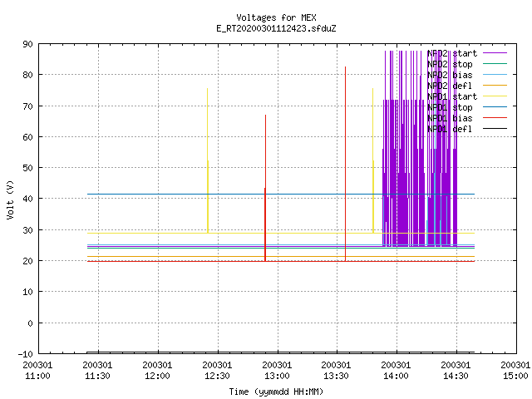The height and width of the screenshot is (399, 532).
Task: Click the y-axis tick value 70
Action: 27,106
